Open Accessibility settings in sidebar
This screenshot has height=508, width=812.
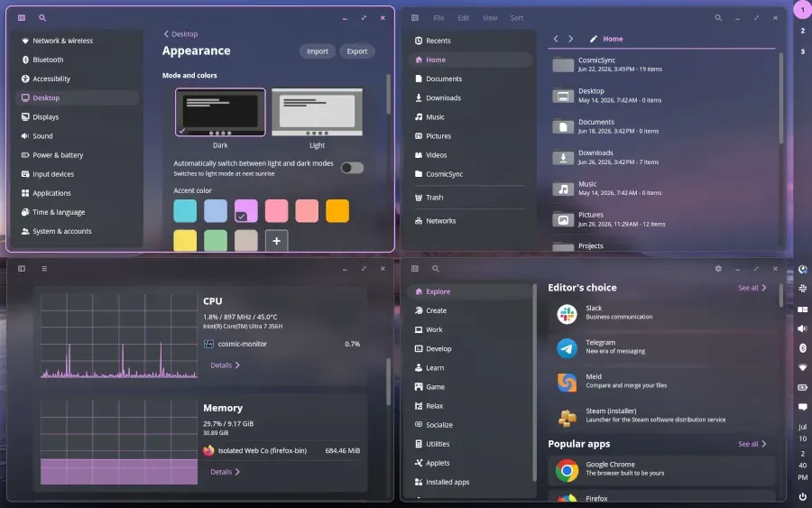78,79
